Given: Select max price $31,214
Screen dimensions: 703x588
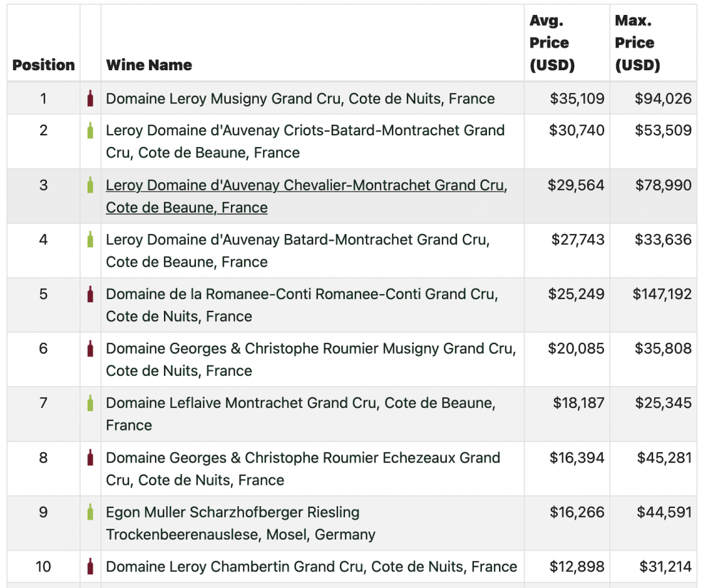Looking at the screenshot, I should (x=665, y=567).
